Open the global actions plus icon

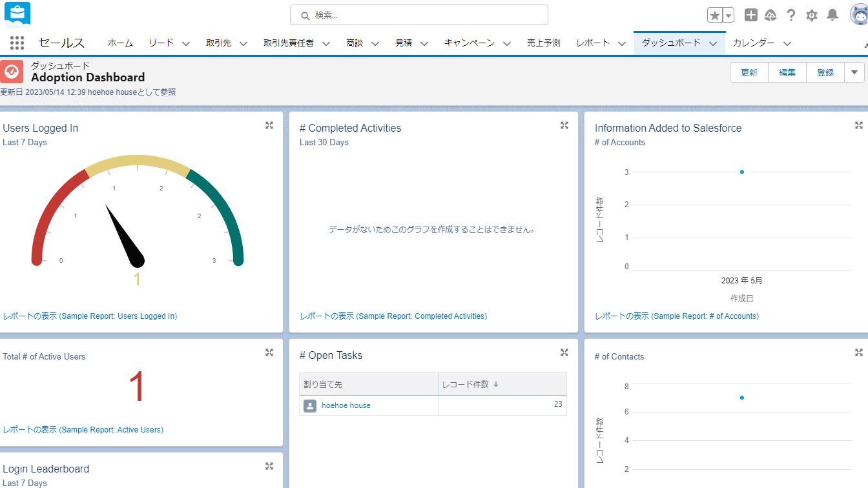(750, 15)
